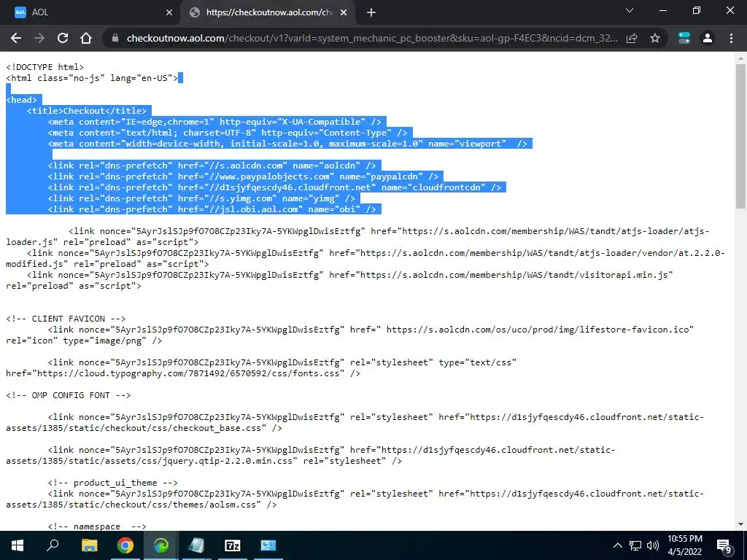Screen dimensions: 747x560
Task: Click the scrollbar up arrow
Action: (740, 58)
